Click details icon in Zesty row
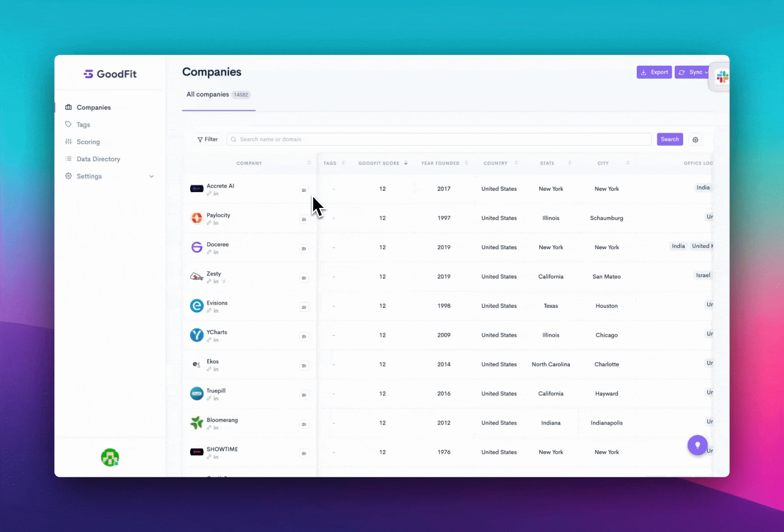The width and height of the screenshot is (784, 532). coord(304,278)
